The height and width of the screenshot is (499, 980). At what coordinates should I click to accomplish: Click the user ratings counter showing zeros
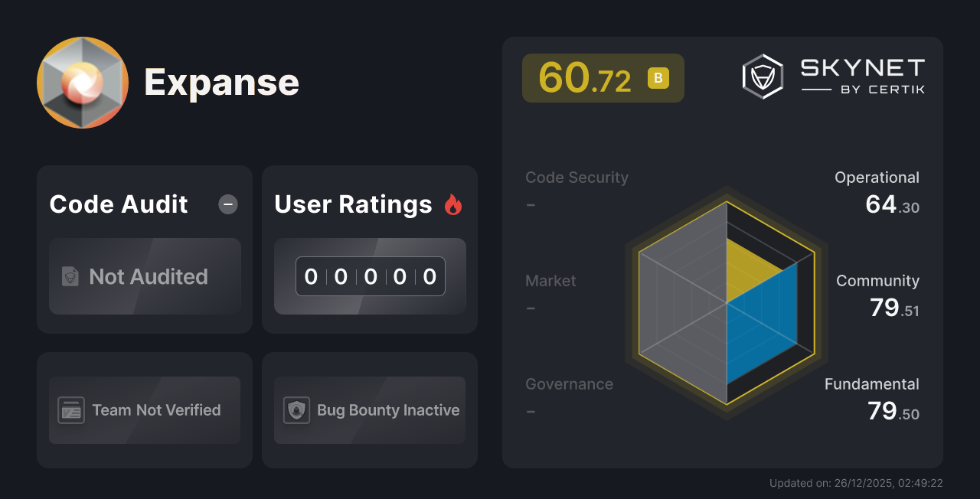(370, 276)
